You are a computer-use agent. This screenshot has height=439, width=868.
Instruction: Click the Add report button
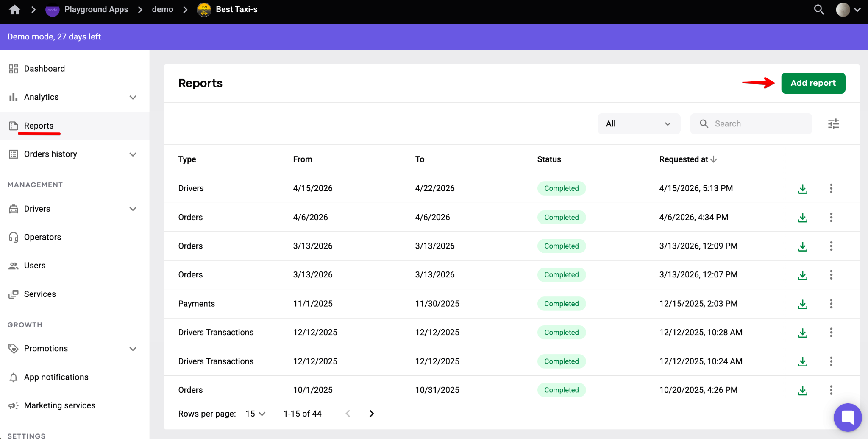point(813,83)
